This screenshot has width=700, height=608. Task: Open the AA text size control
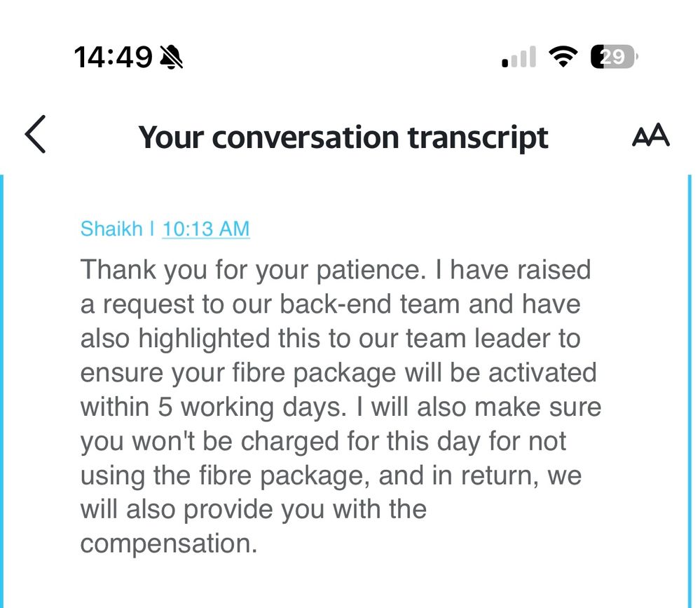(650, 135)
